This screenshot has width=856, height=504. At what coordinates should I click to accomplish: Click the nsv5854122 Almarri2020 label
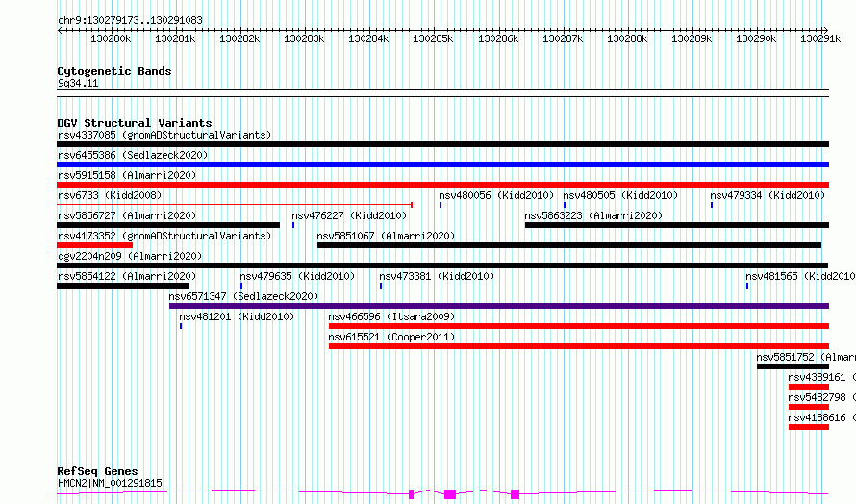coord(127,276)
